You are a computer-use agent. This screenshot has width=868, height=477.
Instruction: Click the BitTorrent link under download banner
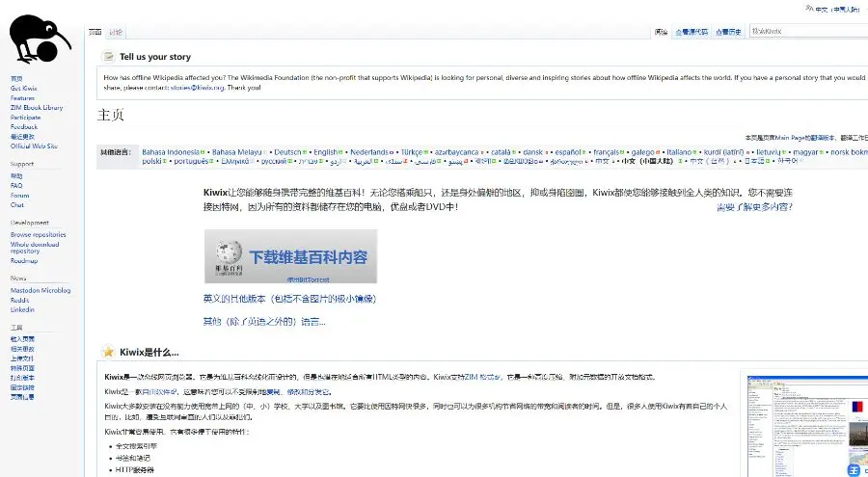pos(309,279)
